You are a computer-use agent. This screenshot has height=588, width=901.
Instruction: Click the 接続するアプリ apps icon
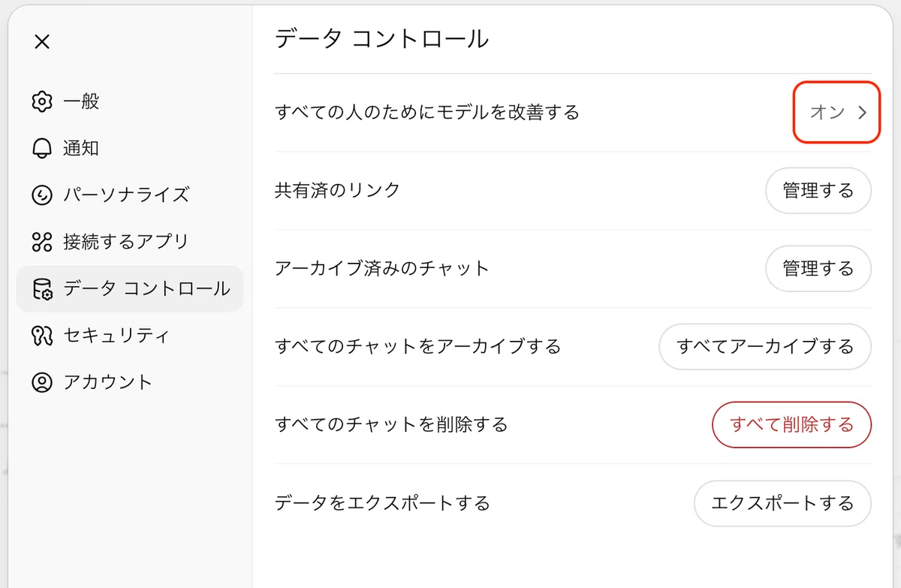[42, 242]
